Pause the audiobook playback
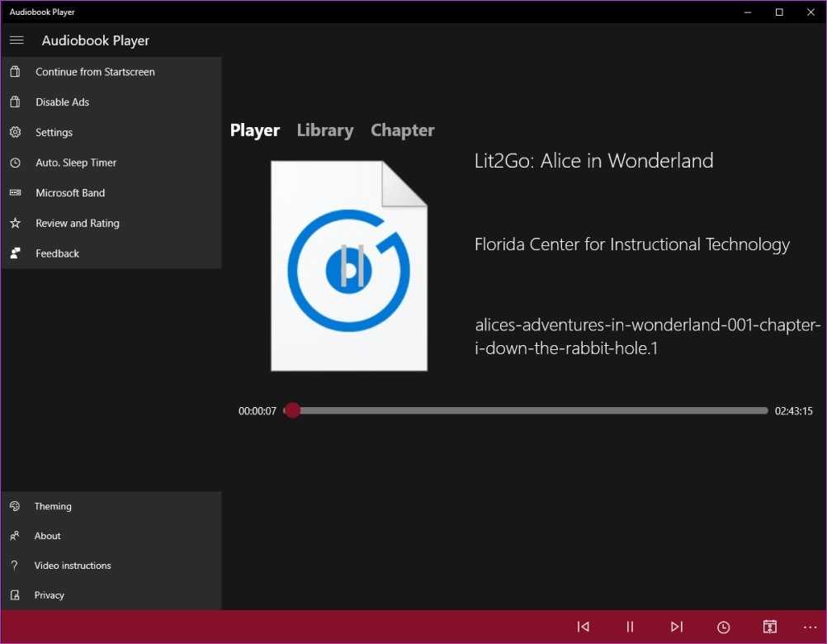The width and height of the screenshot is (827, 644). 630,627
